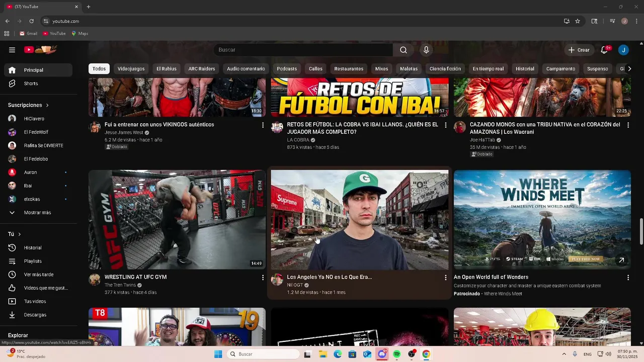Select the Ciencia ficción filter chip
Image resolution: width=644 pixels, height=362 pixels.
coord(445,69)
